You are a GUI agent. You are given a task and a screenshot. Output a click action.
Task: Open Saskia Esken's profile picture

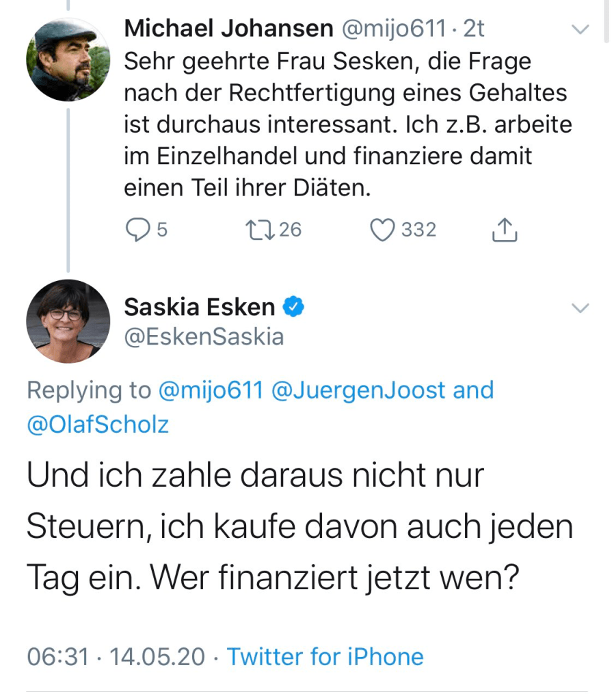pos(68,321)
